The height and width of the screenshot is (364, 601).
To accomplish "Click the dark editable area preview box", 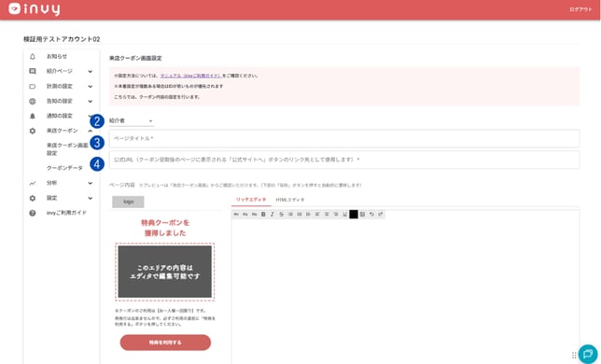I will pyautogui.click(x=165, y=272).
